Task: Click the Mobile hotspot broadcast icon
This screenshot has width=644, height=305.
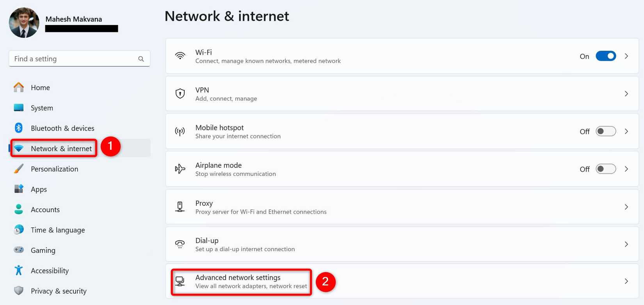Action: point(180,131)
